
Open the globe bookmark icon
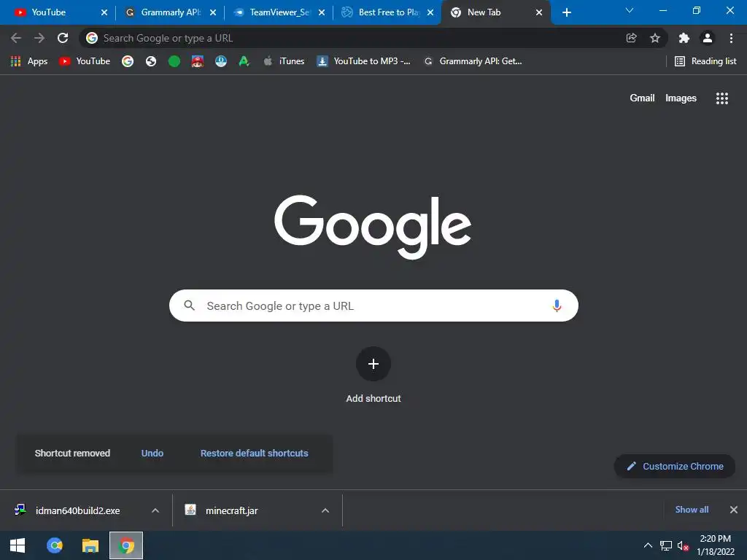tap(151, 61)
